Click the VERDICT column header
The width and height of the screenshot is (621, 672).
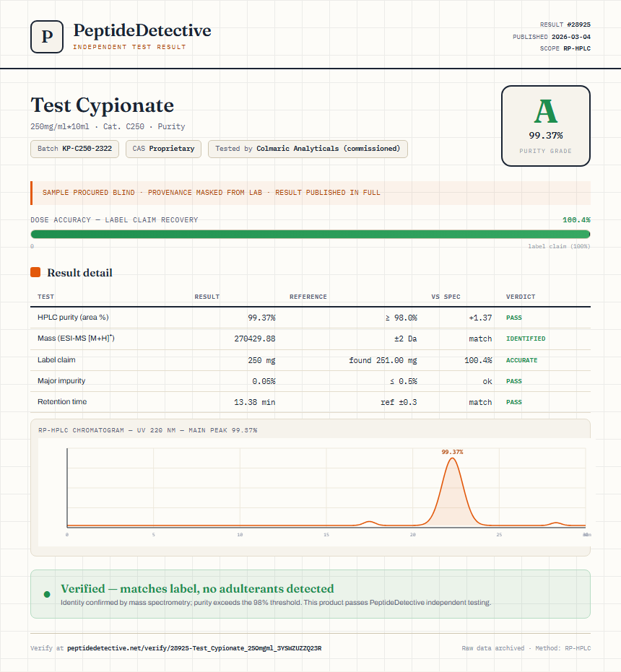[521, 297]
